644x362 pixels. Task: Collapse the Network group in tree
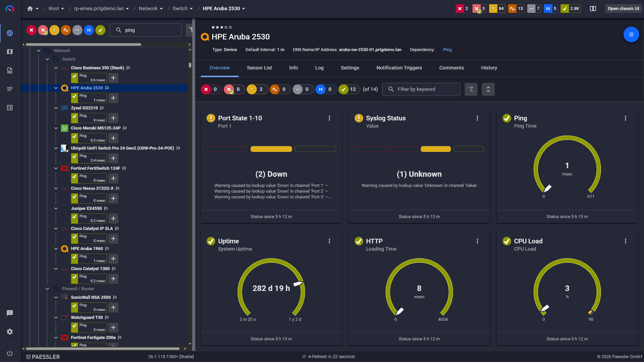pos(38,51)
